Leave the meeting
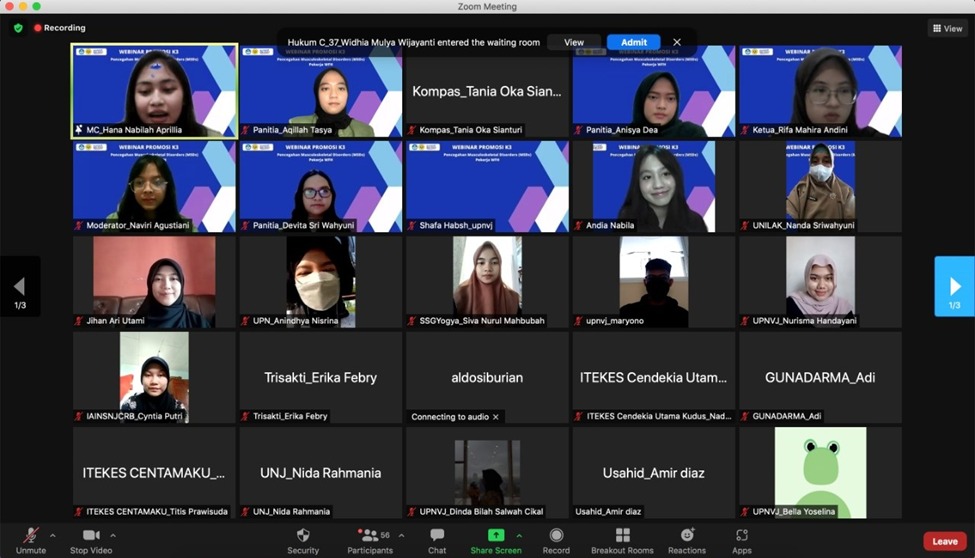Viewport: 975px width, 558px height. 944,541
